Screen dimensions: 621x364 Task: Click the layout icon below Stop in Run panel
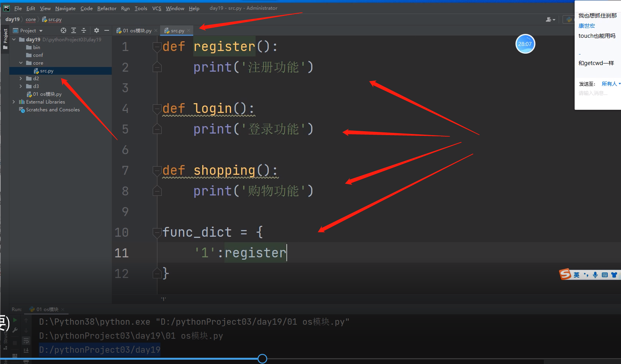click(15, 355)
